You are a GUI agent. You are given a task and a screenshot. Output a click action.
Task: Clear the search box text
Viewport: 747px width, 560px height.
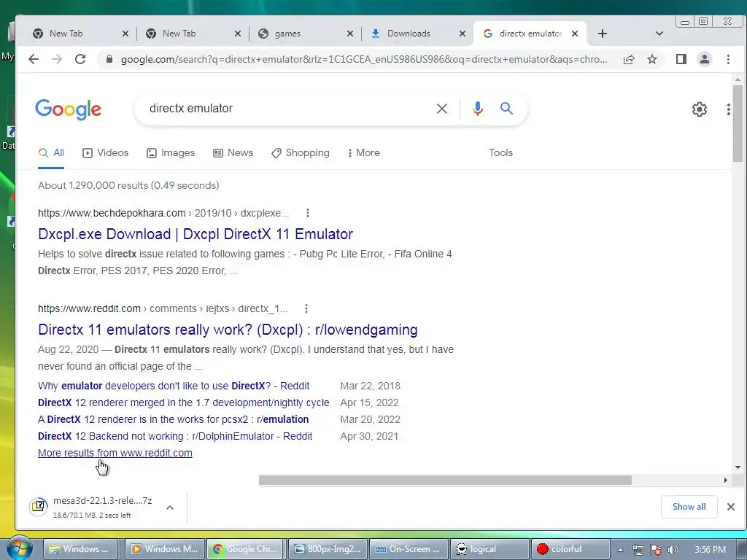[x=441, y=109]
